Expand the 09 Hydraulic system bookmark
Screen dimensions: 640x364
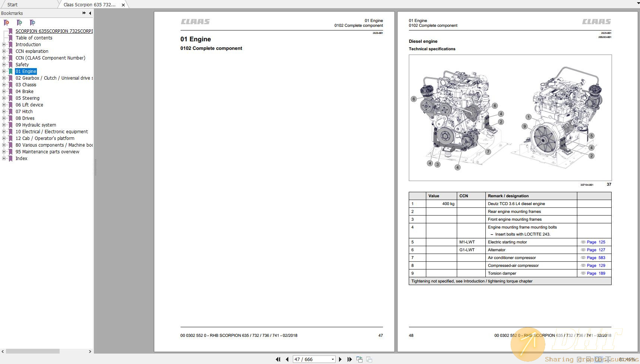point(4,125)
